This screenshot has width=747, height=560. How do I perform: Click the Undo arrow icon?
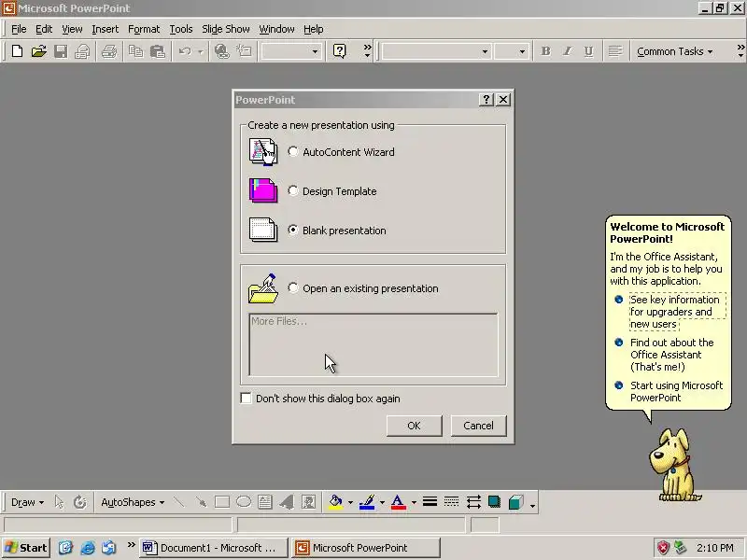pyautogui.click(x=185, y=51)
